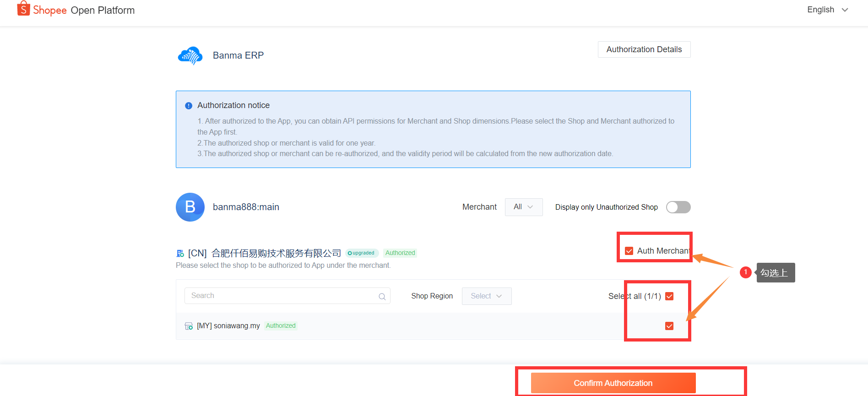868x396 pixels.
Task: Click the Confirm Authorization button
Action: 613,383
